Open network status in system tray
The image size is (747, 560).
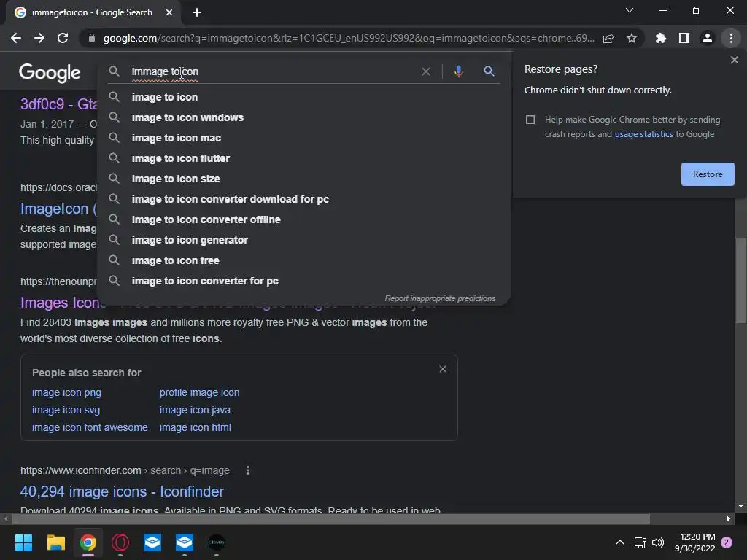click(x=640, y=542)
